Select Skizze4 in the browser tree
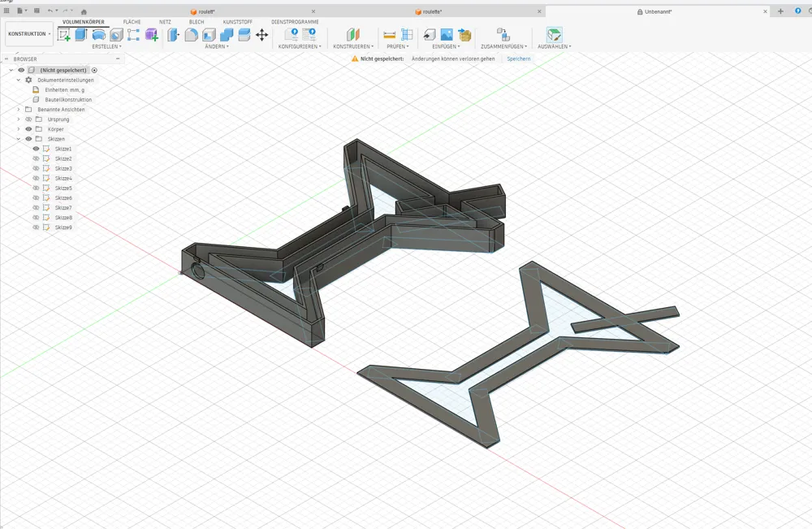The height and width of the screenshot is (529, 812). (x=63, y=178)
